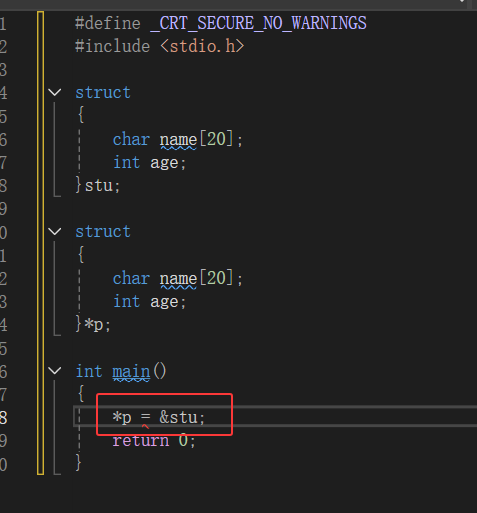The image size is (477, 513).
Task: Click the struct keyword of the stu declaration
Action: point(103,92)
